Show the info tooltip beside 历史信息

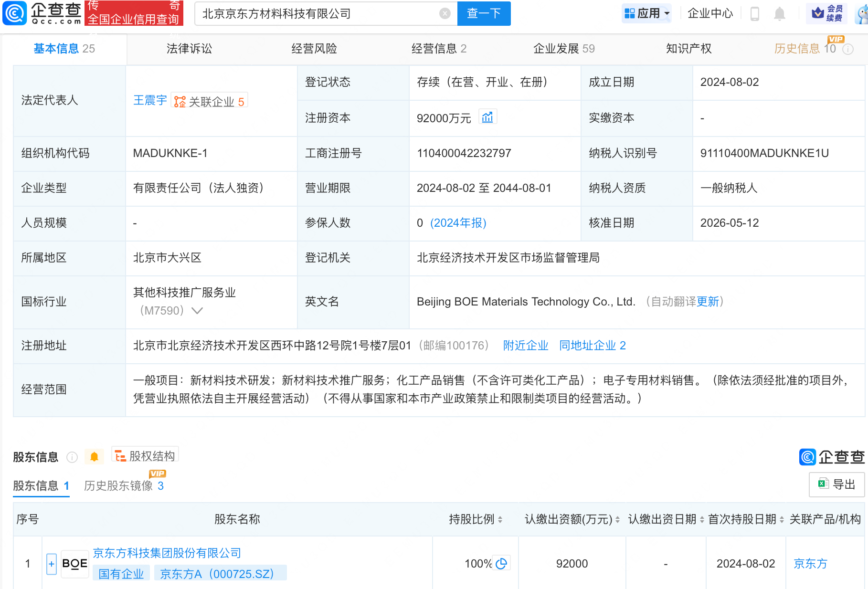pos(848,49)
